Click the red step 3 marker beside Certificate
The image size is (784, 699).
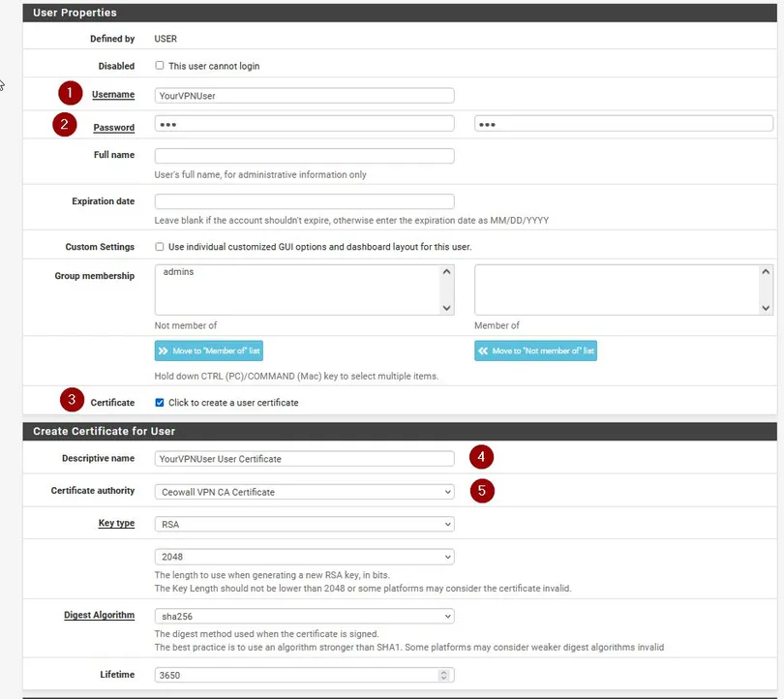[71, 399]
